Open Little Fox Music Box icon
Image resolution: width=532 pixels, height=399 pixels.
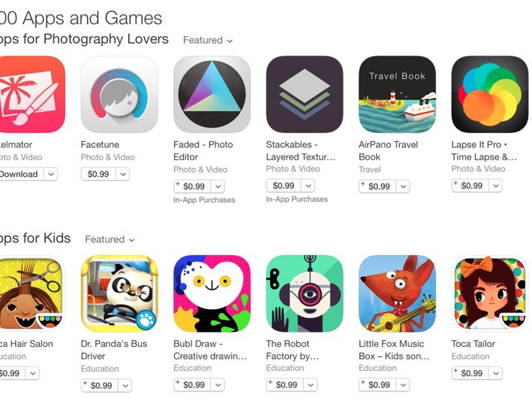pyautogui.click(x=397, y=294)
